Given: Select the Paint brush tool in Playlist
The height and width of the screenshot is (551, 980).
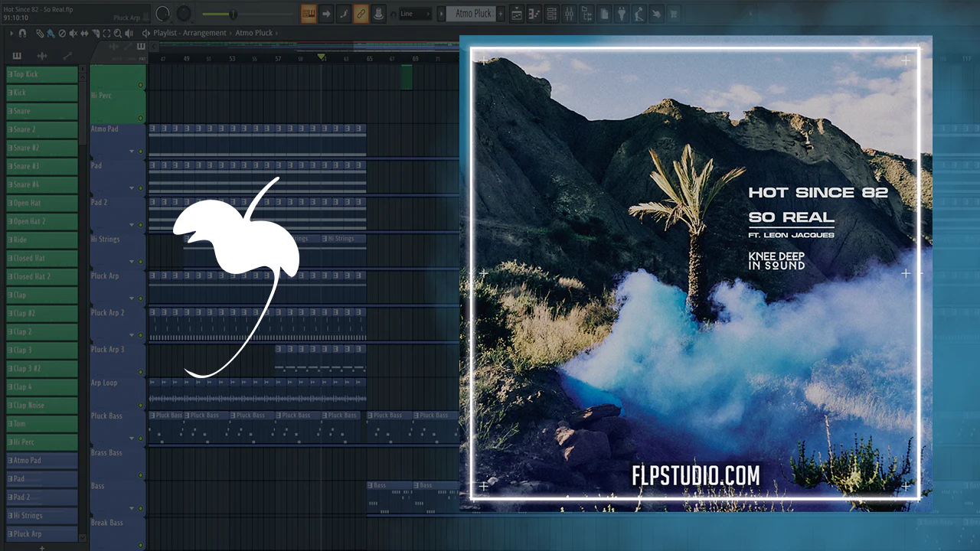Looking at the screenshot, I should pyautogui.click(x=51, y=34).
